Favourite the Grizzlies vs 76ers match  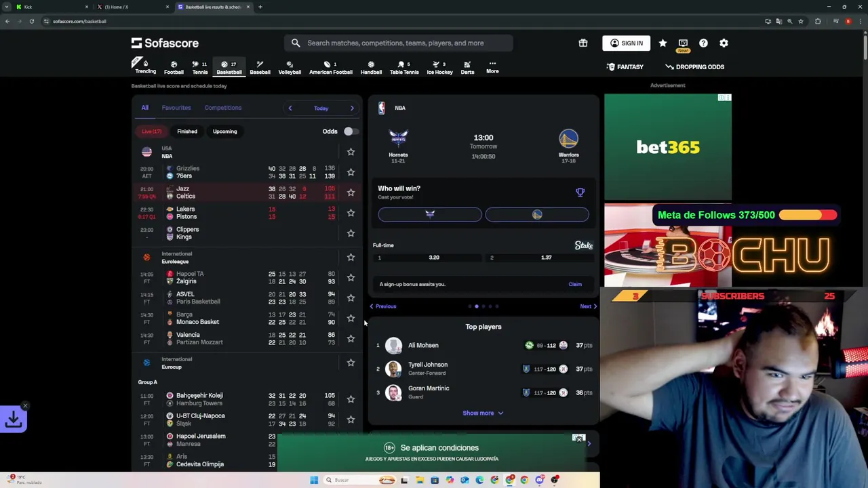click(351, 172)
